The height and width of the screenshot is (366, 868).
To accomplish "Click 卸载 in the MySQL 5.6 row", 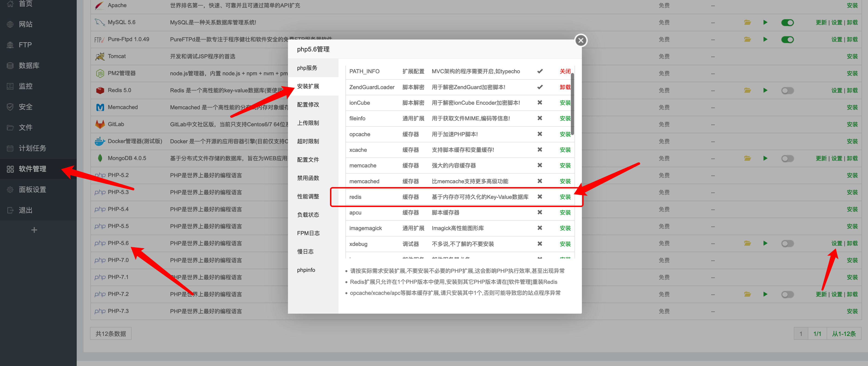I will (x=852, y=23).
